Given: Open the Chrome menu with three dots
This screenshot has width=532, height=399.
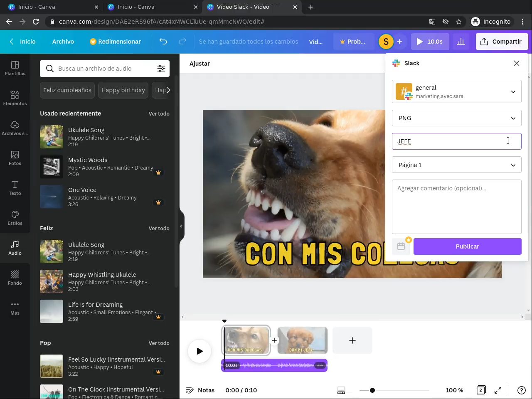Looking at the screenshot, I should [523, 22].
